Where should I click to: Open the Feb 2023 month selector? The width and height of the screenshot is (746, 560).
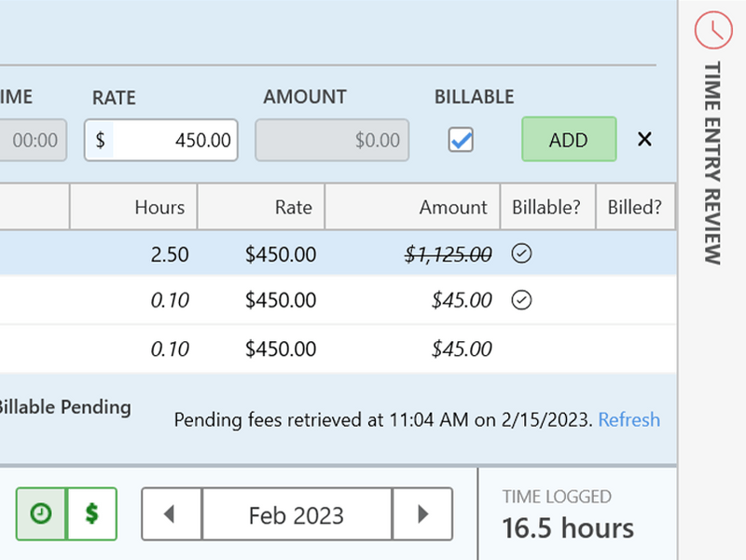click(296, 513)
